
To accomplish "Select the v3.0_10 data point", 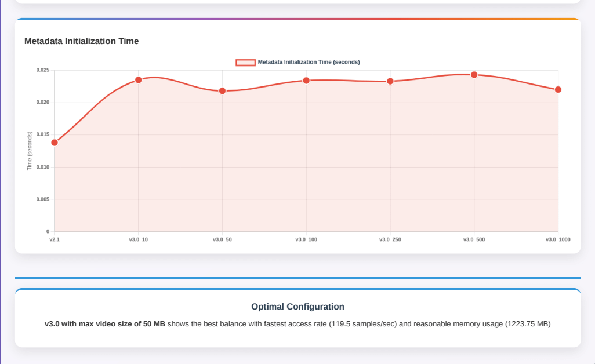I will 139,80.
